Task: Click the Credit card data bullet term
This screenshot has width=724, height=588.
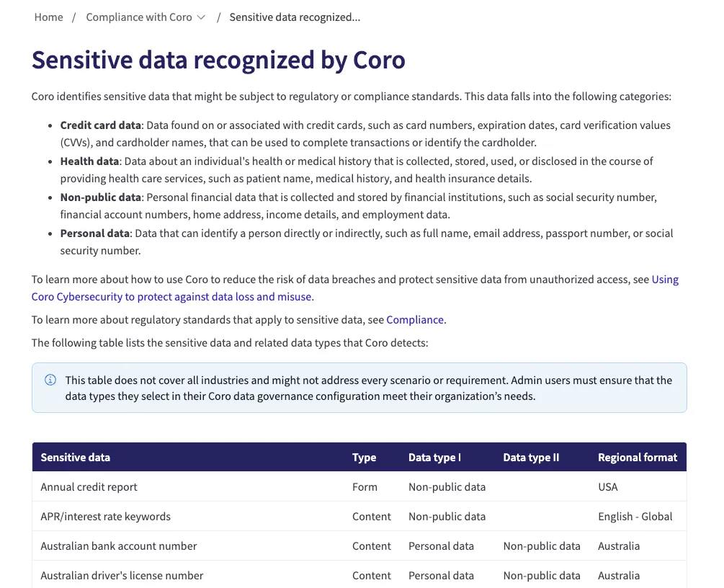Action: tap(101, 125)
